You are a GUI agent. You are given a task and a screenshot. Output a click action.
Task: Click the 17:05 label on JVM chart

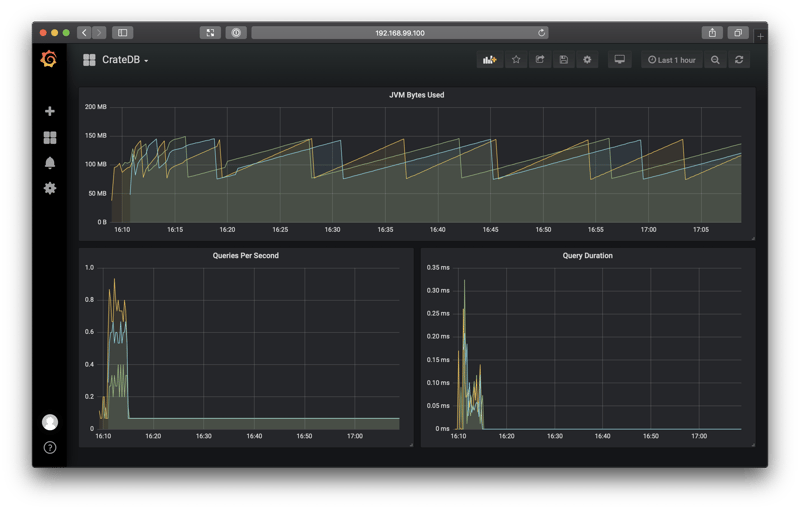tap(701, 230)
